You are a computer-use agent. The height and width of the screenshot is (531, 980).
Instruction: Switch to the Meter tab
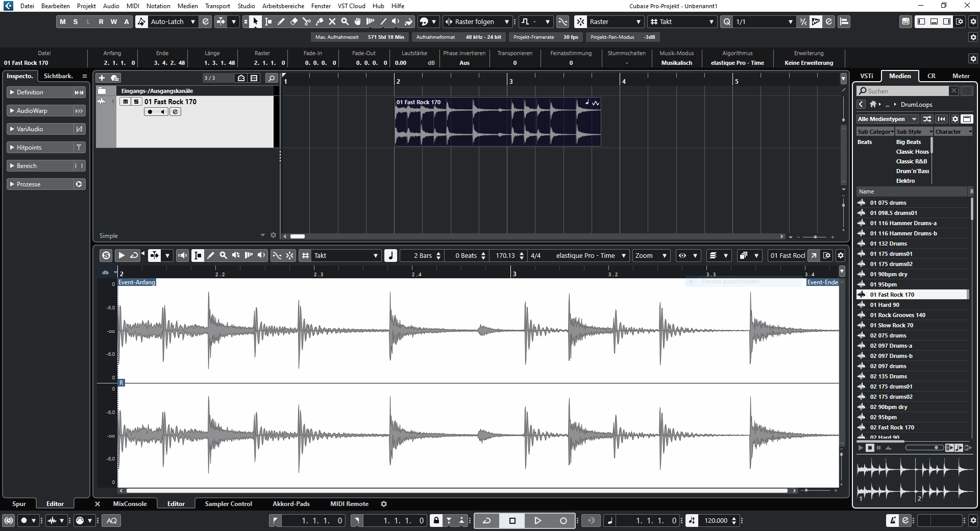[x=961, y=76]
